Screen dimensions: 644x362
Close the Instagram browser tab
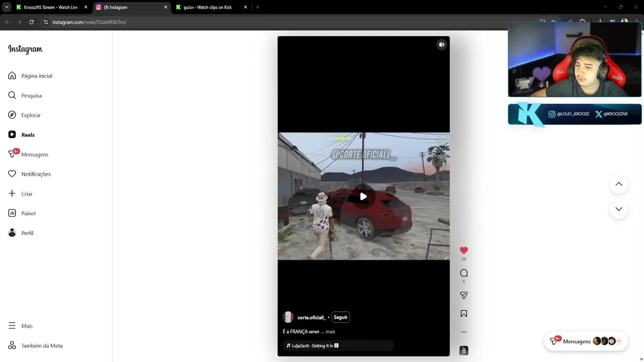166,7
